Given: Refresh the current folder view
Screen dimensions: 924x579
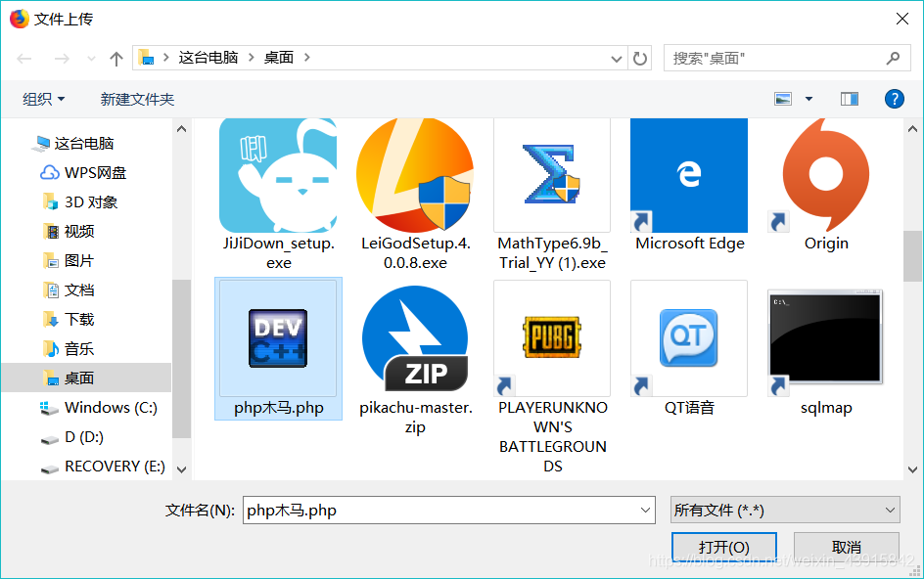Looking at the screenshot, I should click(x=640, y=59).
